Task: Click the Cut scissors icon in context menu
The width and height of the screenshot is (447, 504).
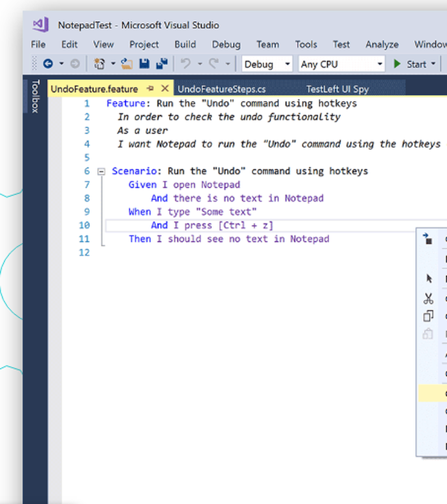Action: point(428,298)
